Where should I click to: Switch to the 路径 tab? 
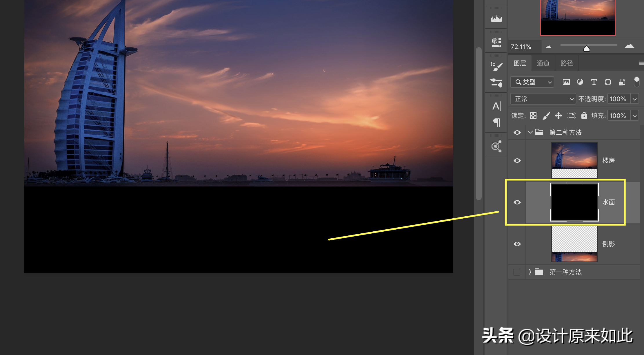coord(567,63)
